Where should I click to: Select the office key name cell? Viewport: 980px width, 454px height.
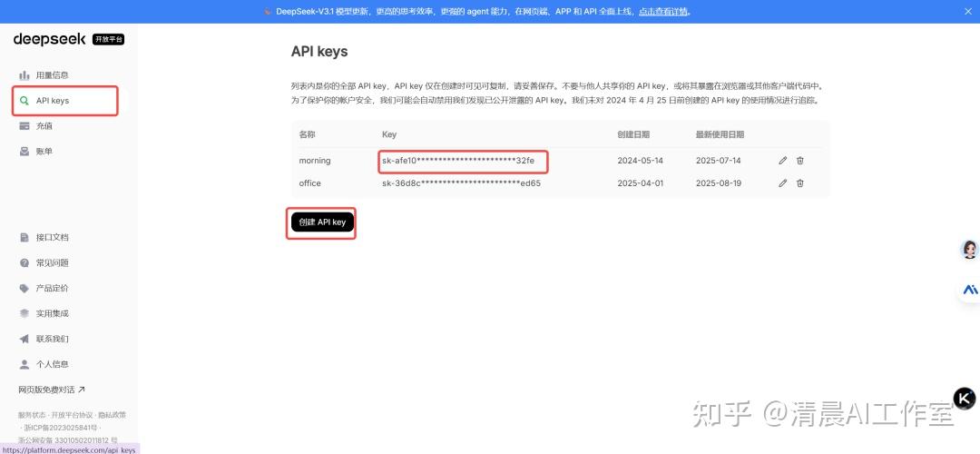pyautogui.click(x=310, y=183)
